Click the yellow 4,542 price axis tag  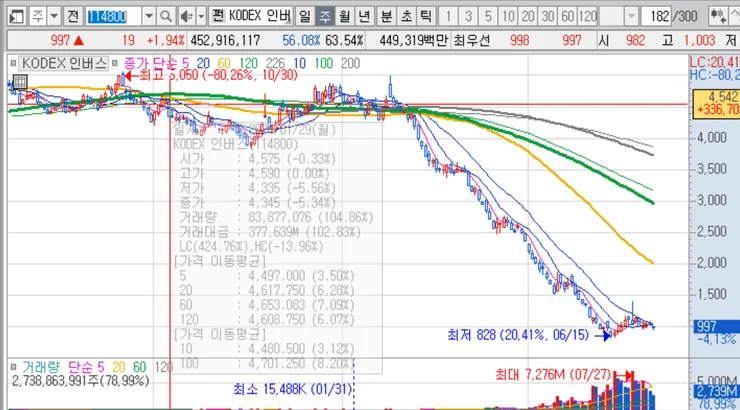[716, 103]
